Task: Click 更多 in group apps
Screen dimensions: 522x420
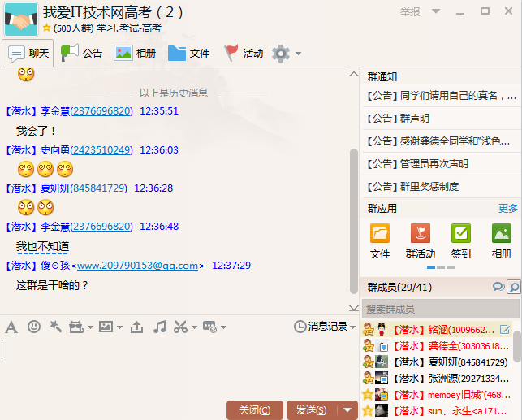Action: [x=508, y=209]
